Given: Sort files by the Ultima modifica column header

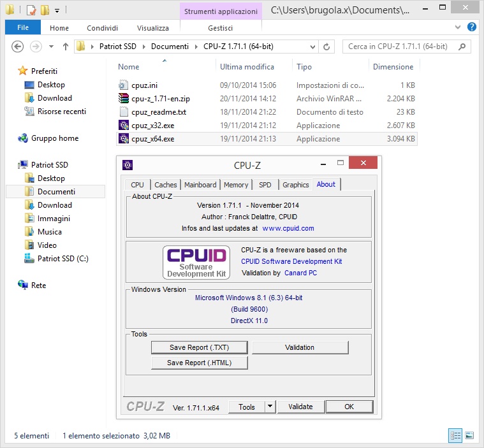Looking at the screenshot, I should tap(253, 67).
